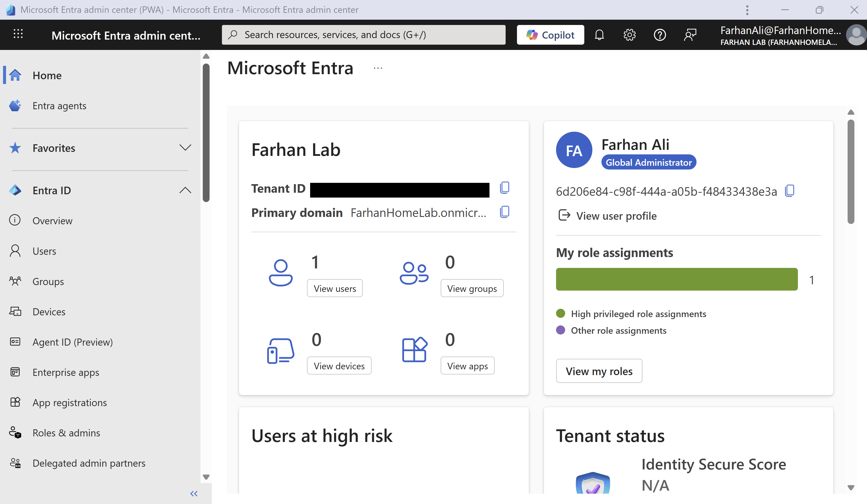
Task: Click the View users button
Action: coord(334,288)
